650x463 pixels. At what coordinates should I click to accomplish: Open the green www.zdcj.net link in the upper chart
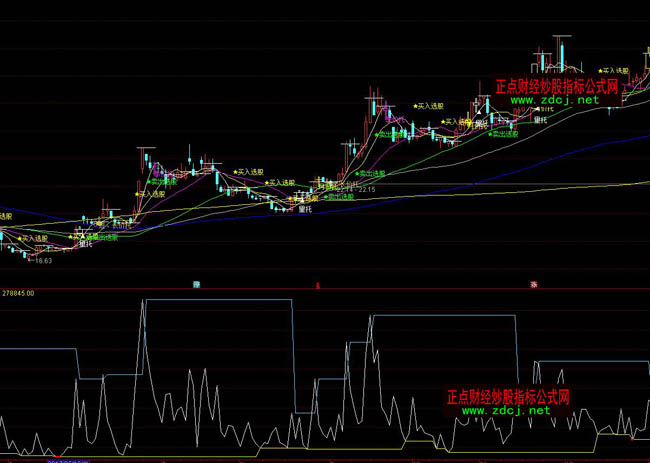click(558, 100)
